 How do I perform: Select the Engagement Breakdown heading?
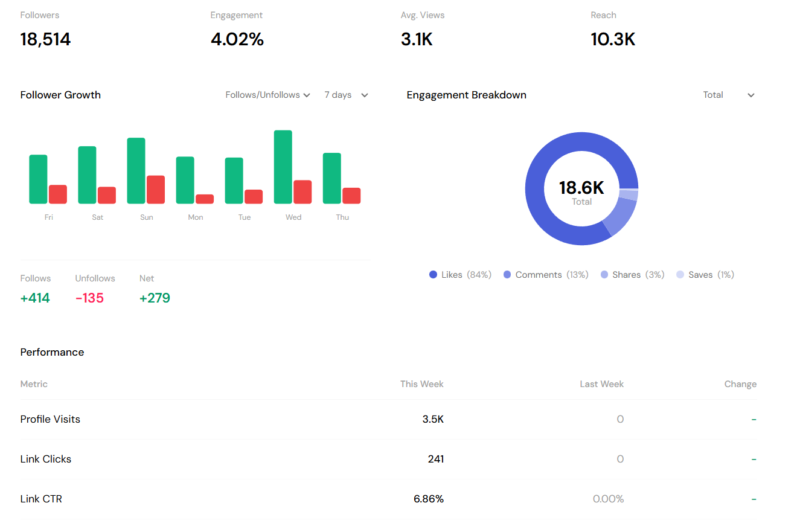click(466, 95)
